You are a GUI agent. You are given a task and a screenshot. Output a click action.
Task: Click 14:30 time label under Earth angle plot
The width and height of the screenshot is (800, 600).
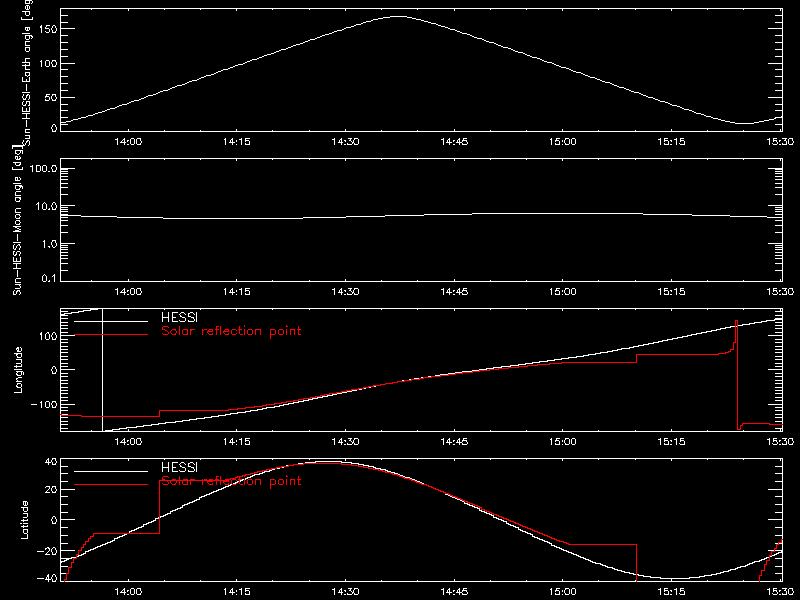point(345,141)
